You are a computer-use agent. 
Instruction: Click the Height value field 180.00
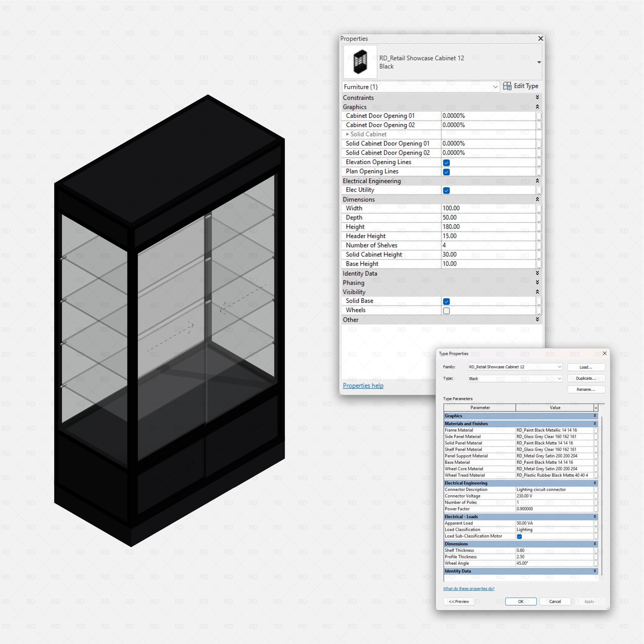pos(488,227)
